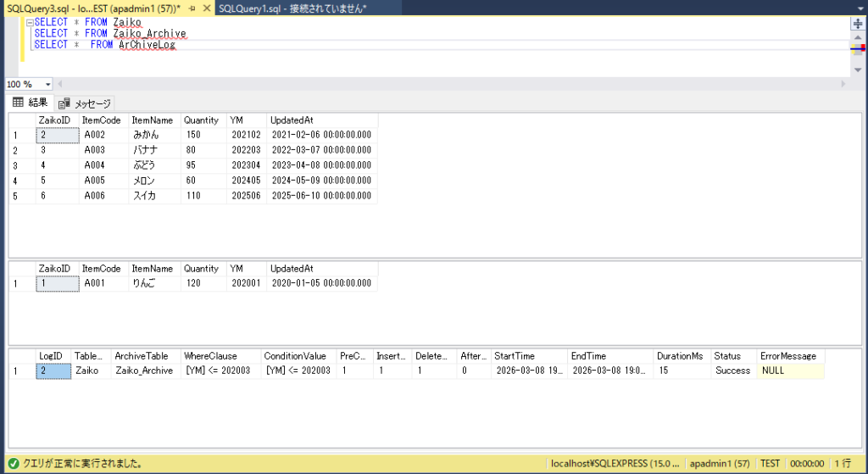
Task: Click inside the SQL editor on ArchiveLog
Action: [x=147, y=45]
